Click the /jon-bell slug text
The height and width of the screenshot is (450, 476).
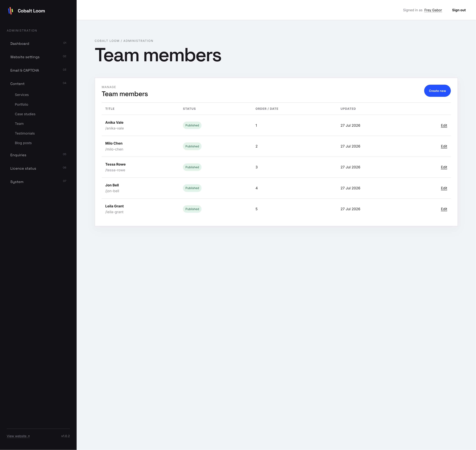[x=112, y=191]
